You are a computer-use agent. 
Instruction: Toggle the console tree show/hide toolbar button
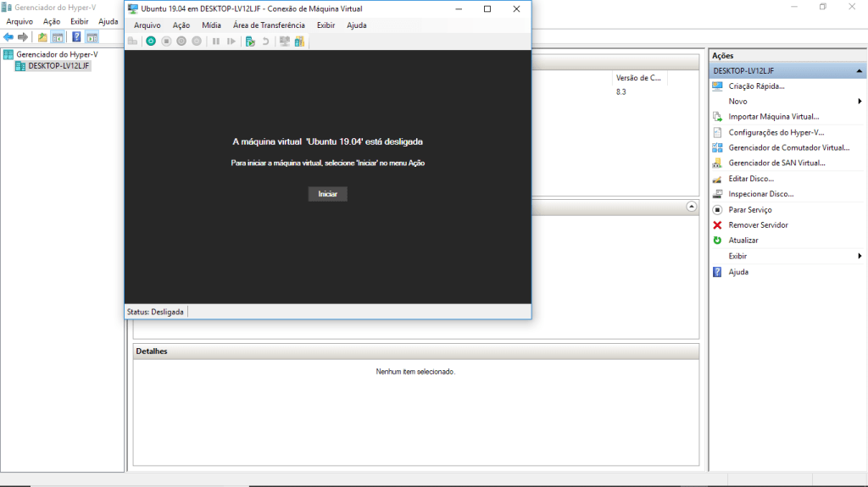[x=58, y=37]
